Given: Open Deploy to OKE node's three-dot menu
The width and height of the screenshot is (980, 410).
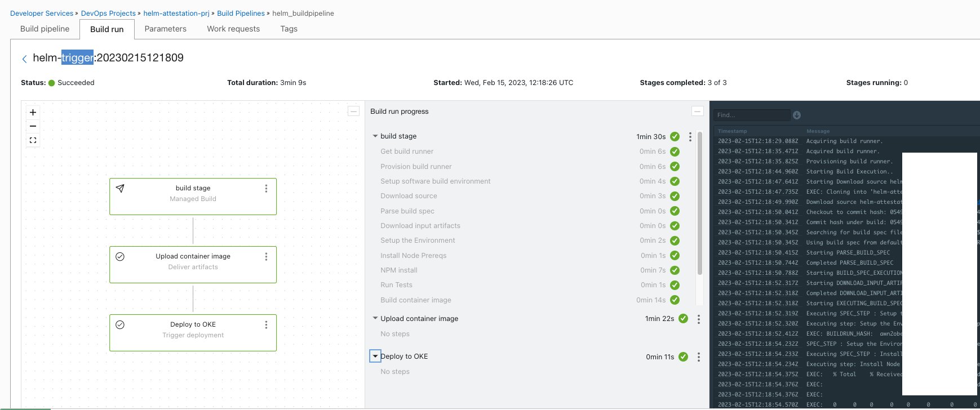Looking at the screenshot, I should point(266,325).
